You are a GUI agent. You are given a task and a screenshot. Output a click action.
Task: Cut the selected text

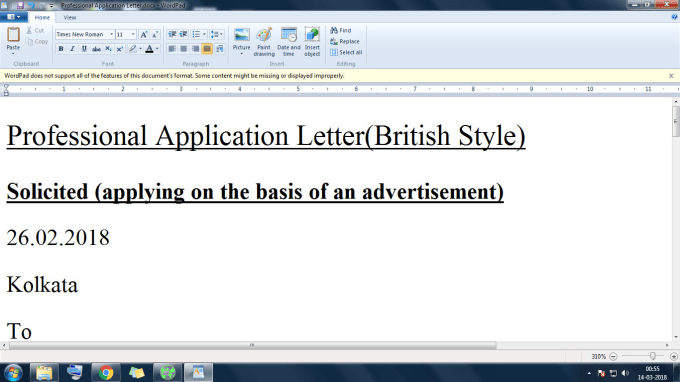point(35,30)
